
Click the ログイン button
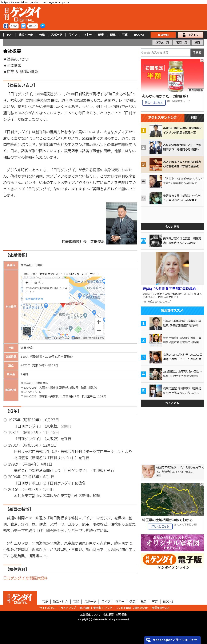(x=191, y=35)
